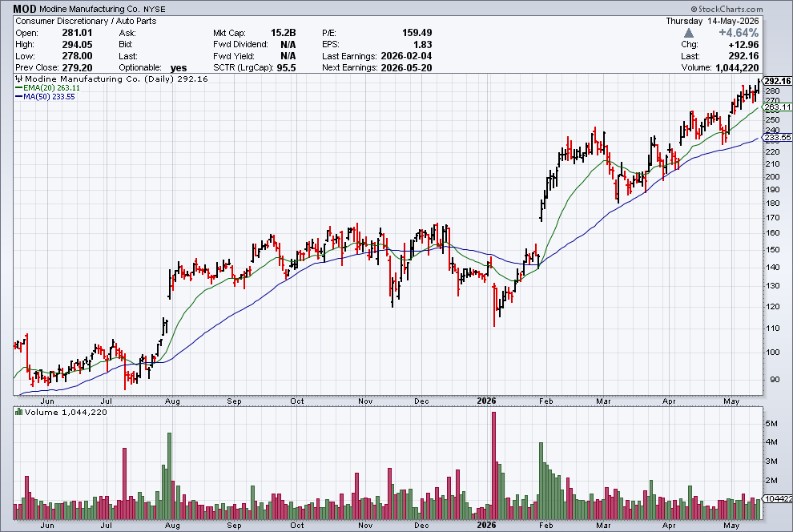The image size is (793, 532).
Task: Click the header Volume value 1,044,220
Action: coord(738,68)
